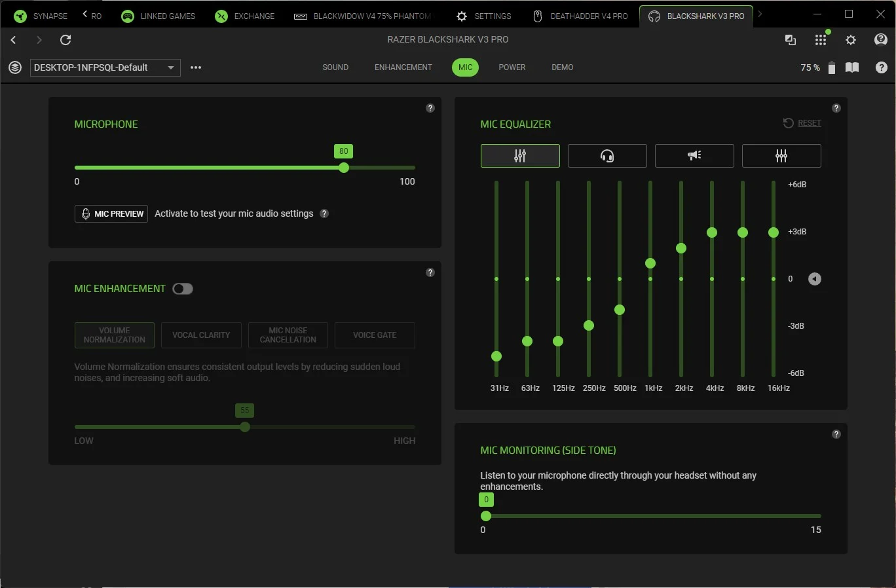
Task: Click the Mic Preview button
Action: point(111,214)
